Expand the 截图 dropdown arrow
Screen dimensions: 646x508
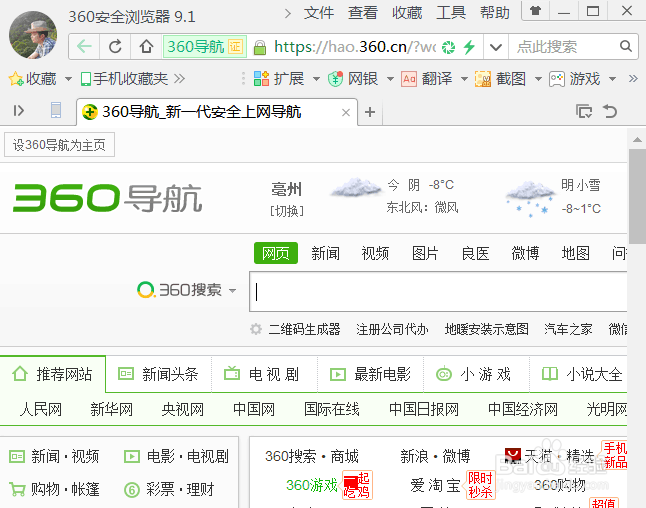click(x=538, y=79)
